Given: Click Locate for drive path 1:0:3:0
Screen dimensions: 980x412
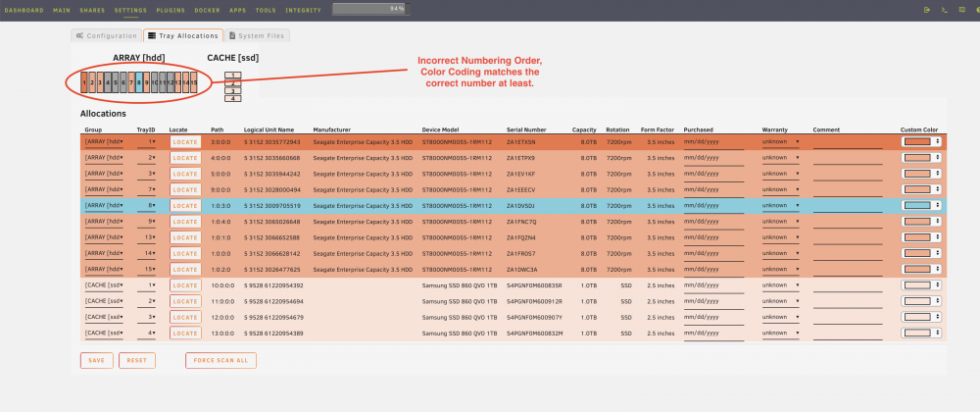Looking at the screenshot, I should (x=185, y=206).
